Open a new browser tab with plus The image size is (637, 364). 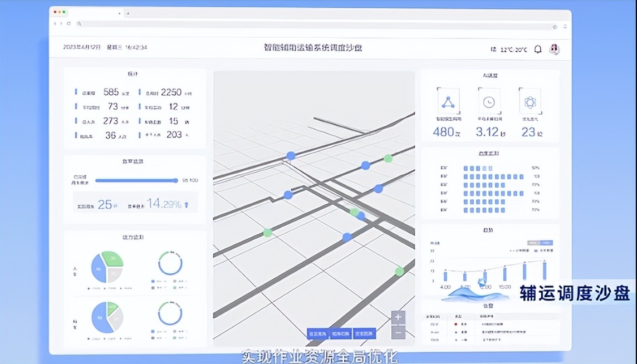coord(128,13)
